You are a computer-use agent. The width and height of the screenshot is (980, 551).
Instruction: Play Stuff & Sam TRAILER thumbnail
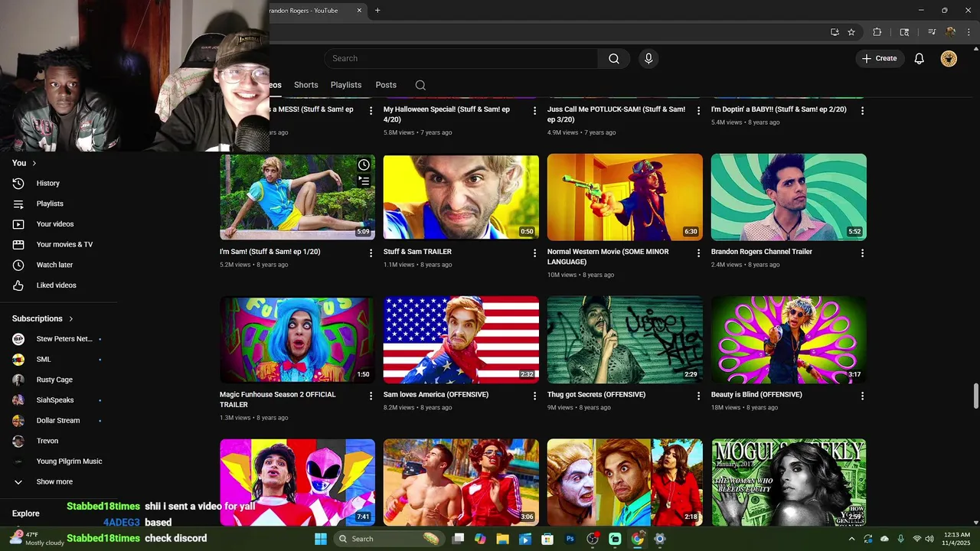(461, 197)
